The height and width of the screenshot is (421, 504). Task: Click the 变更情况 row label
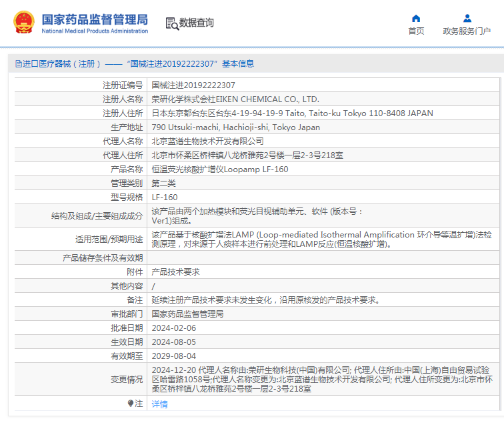[127, 380]
